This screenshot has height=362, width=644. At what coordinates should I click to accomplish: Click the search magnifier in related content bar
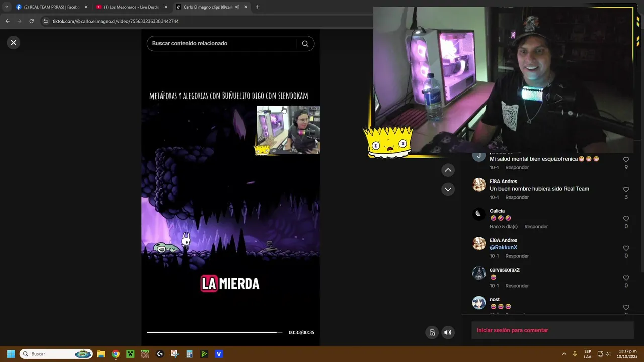(x=305, y=44)
